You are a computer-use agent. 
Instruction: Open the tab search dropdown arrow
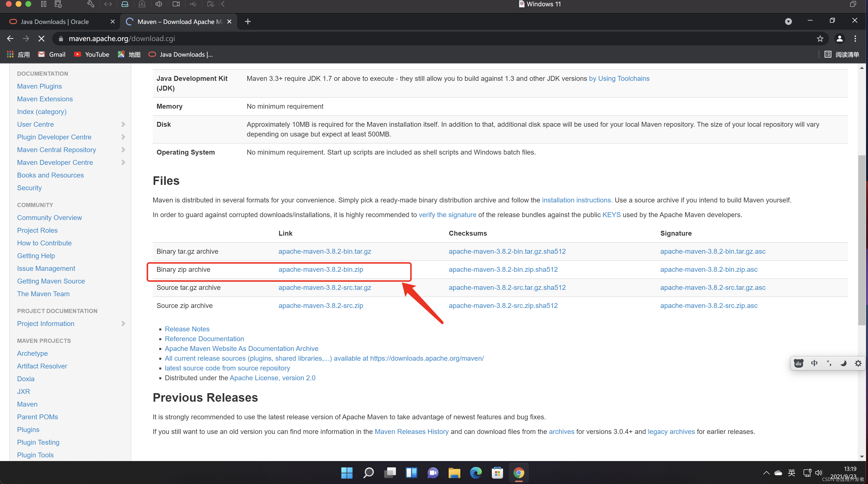(788, 21)
